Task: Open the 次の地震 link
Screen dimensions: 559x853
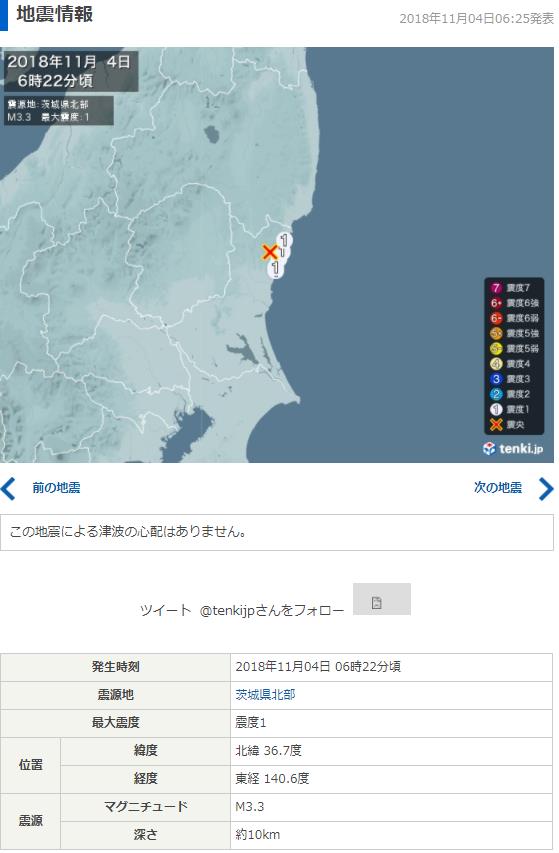Action: [x=498, y=487]
